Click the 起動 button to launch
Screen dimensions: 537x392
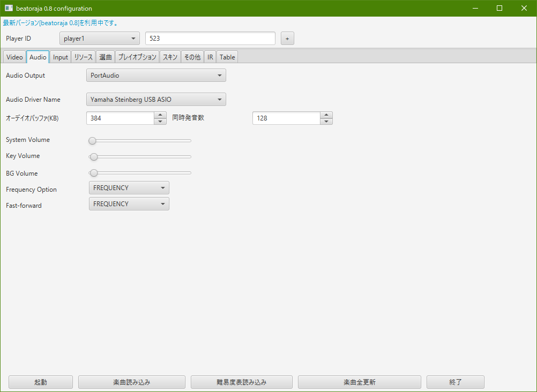tap(41, 382)
